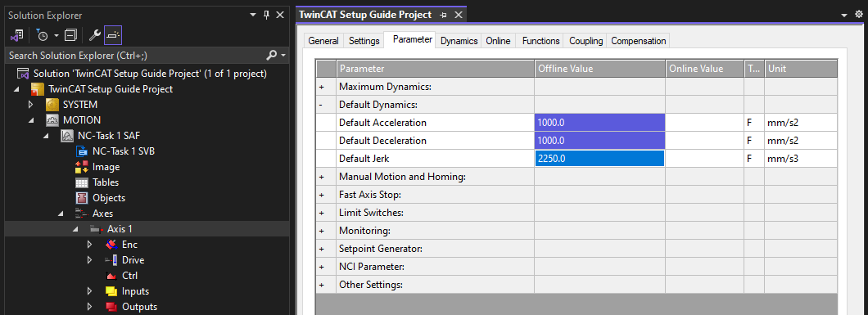Switch to the Online tab

point(498,41)
